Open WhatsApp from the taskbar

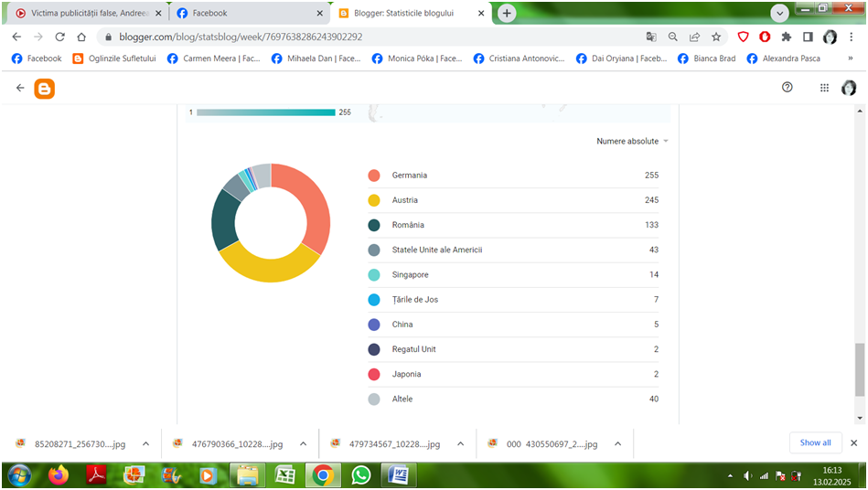(x=361, y=475)
